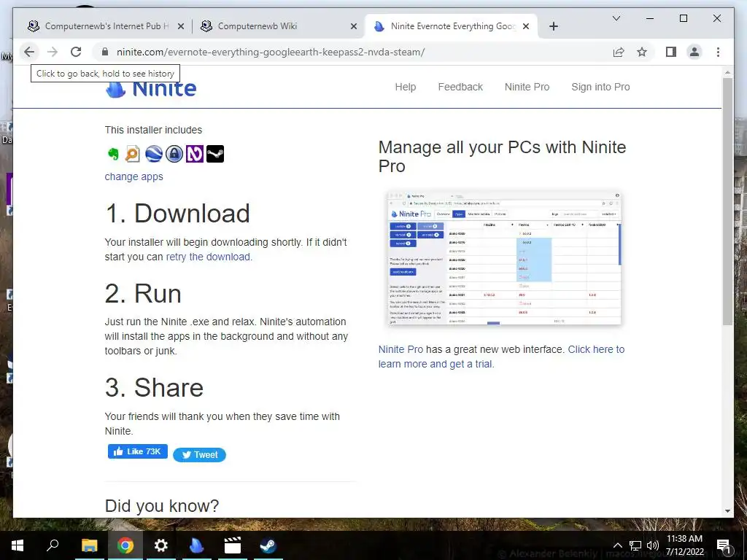
Task: Open the notification center icon
Action: tap(723, 545)
